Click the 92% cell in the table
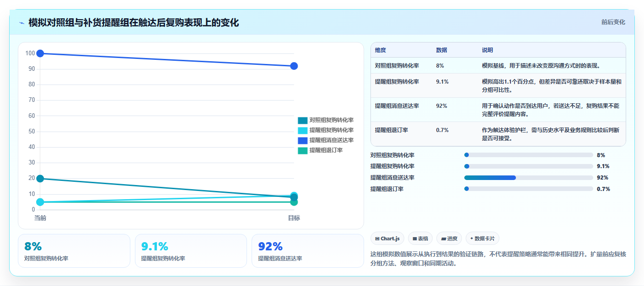 (441, 106)
